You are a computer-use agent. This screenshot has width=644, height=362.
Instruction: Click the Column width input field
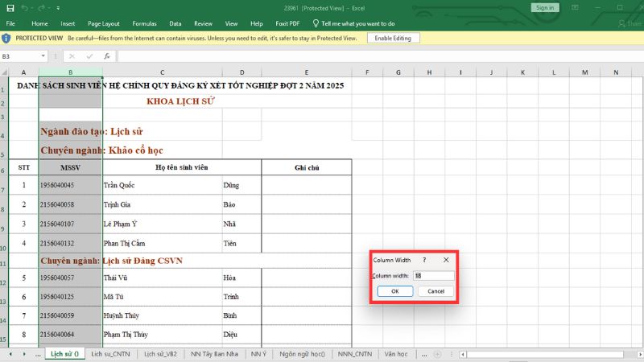pos(433,275)
